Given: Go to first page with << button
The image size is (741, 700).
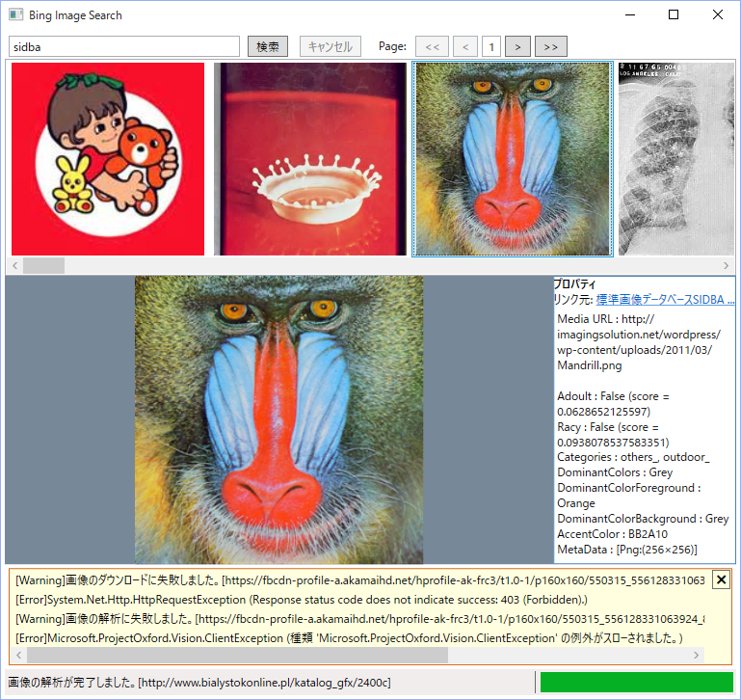Looking at the screenshot, I should (x=432, y=46).
